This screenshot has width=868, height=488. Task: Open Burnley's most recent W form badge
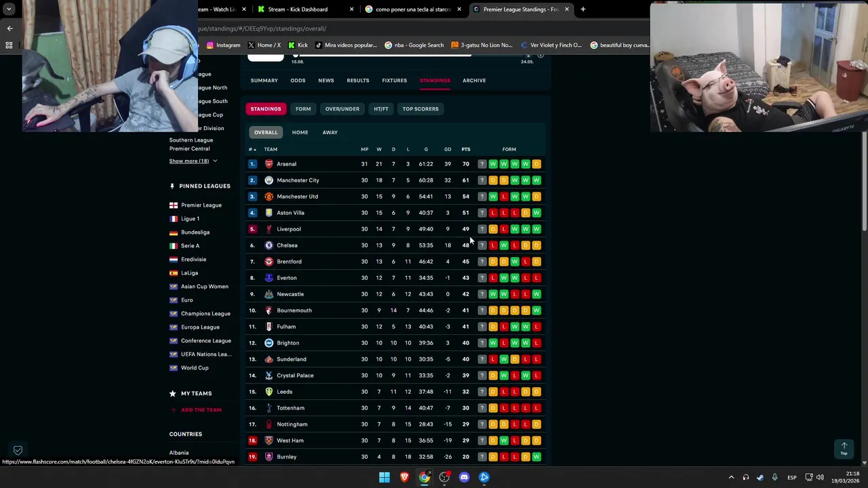coord(536,457)
